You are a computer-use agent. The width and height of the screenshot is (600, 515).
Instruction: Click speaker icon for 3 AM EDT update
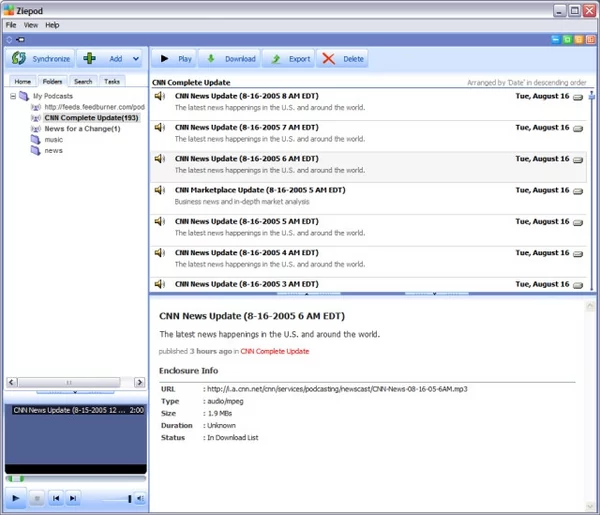160,284
